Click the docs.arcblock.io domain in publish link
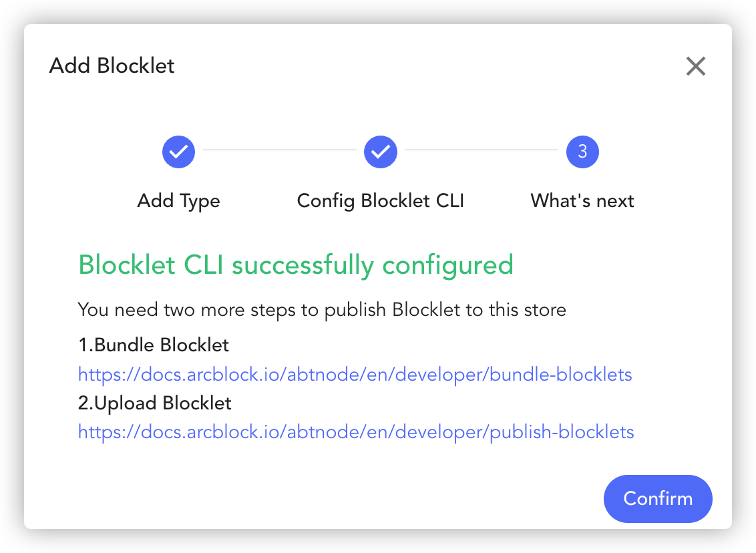This screenshot has width=756, height=553. click(x=212, y=433)
